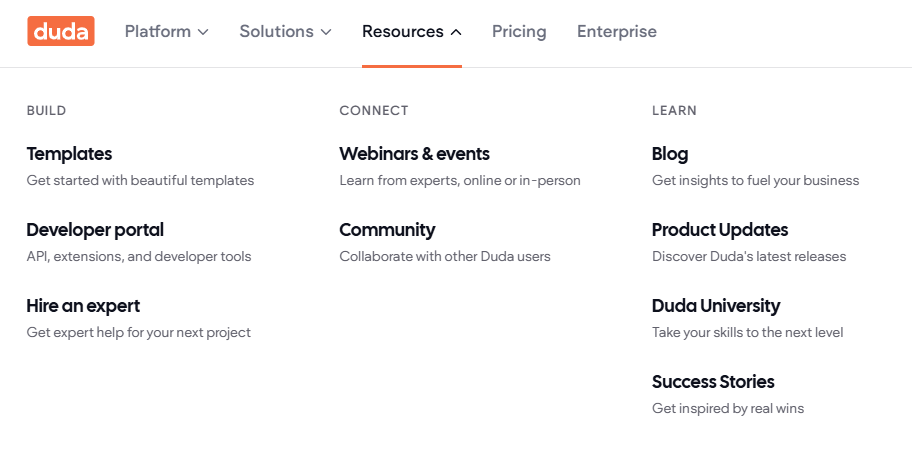This screenshot has width=912, height=471.
Task: Click 'Learn from experts, online or in-person'
Action: click(460, 180)
